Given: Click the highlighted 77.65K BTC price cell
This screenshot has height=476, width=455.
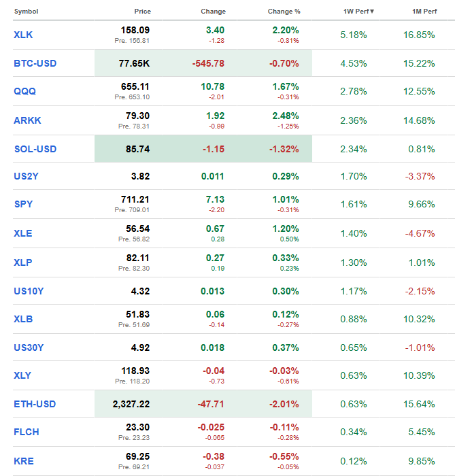Looking at the screenshot, I should [136, 63].
